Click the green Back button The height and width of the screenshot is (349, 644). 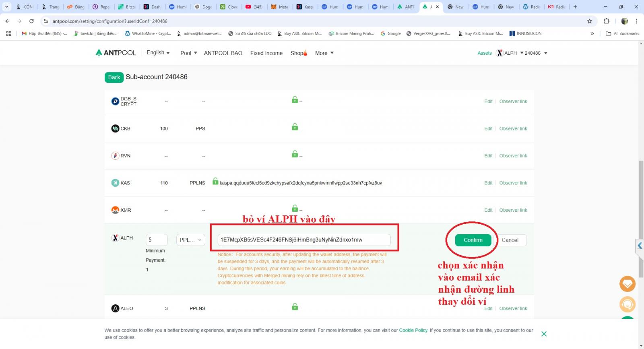[x=114, y=77]
